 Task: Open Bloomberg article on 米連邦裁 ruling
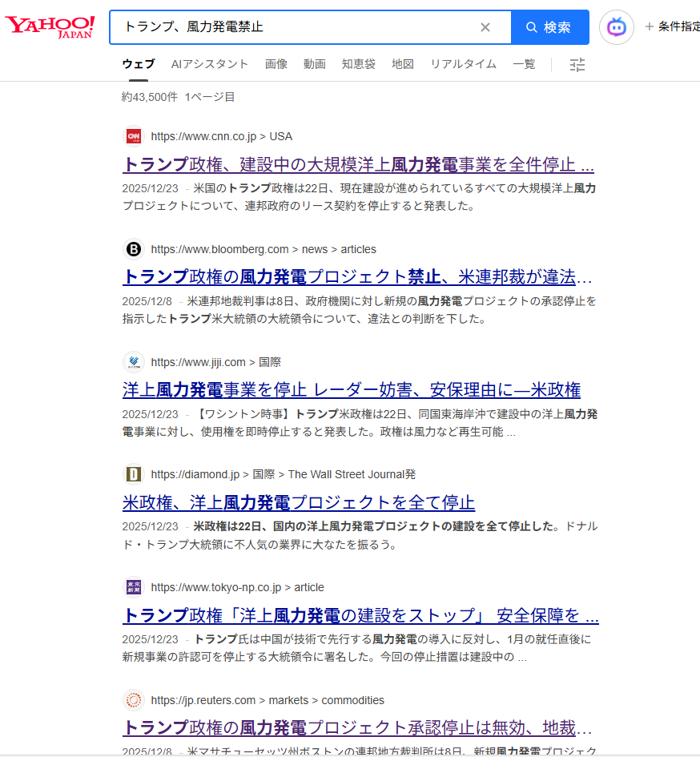(357, 277)
